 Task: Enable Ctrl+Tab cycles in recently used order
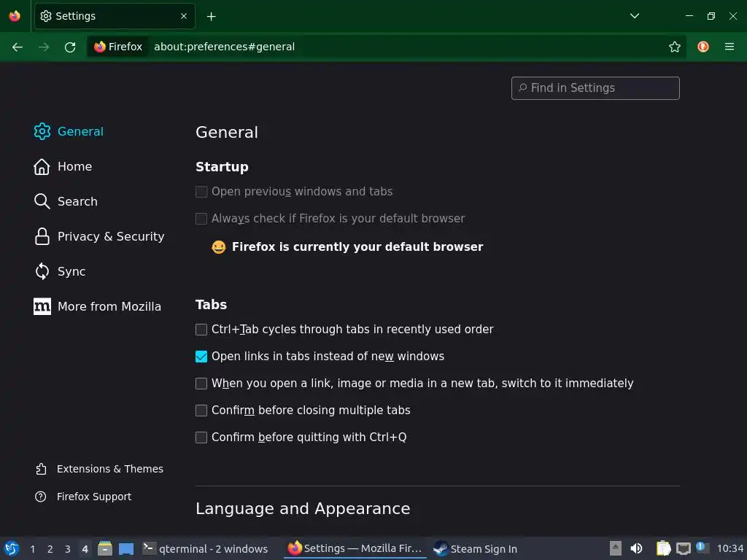coord(201,330)
